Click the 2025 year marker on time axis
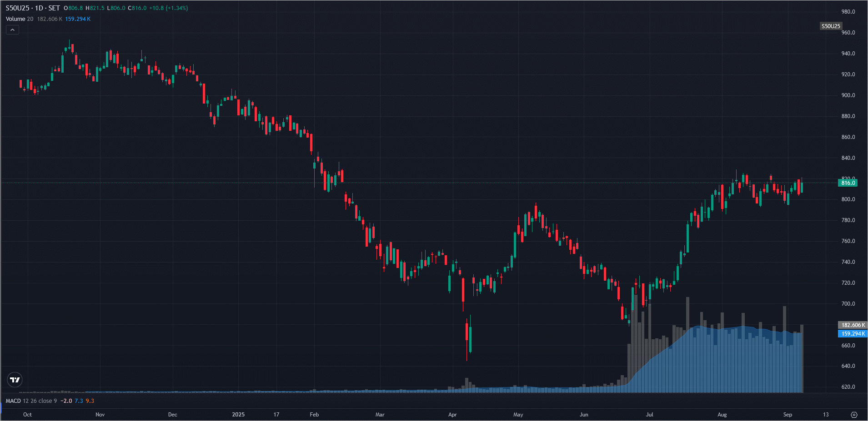This screenshot has width=868, height=421. point(238,415)
